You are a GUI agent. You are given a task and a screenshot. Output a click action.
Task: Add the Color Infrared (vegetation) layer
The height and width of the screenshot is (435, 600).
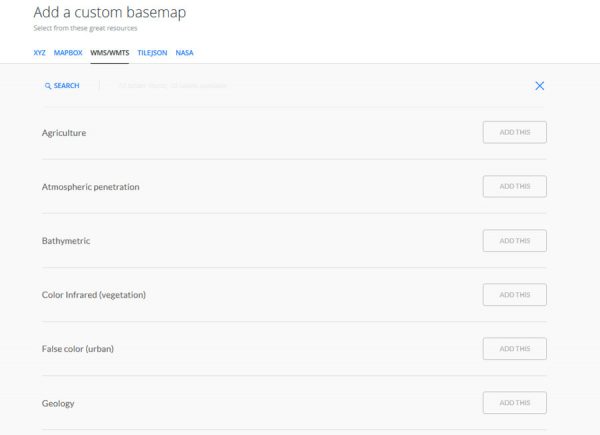point(515,295)
